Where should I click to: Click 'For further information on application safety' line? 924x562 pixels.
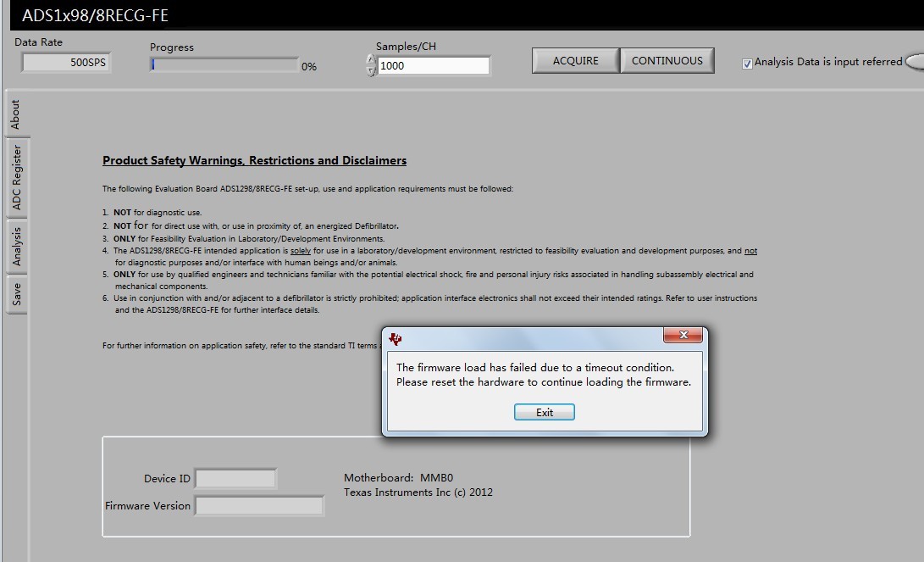[x=241, y=346]
